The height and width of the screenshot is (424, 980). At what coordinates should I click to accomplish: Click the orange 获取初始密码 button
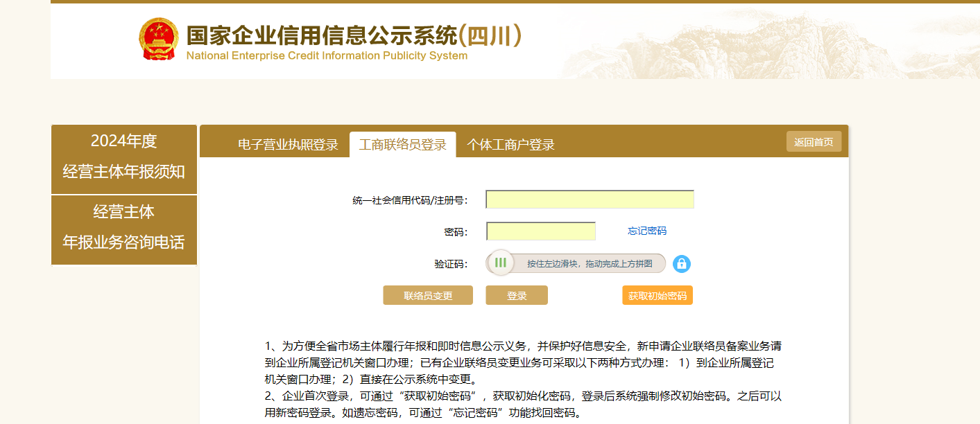click(657, 296)
